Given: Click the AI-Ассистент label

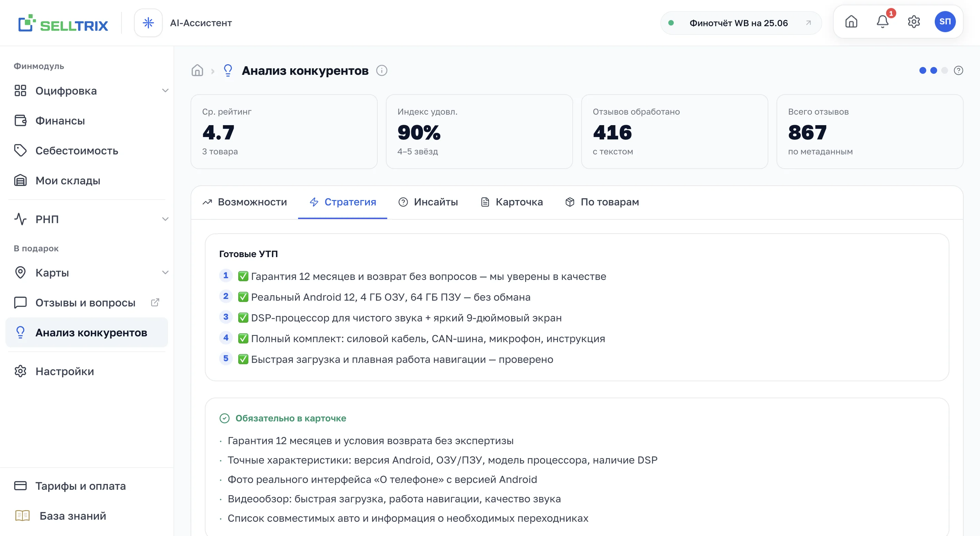Looking at the screenshot, I should (201, 23).
